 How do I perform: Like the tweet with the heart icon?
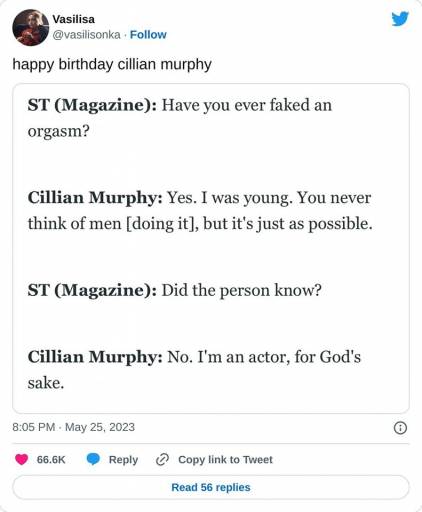click(x=22, y=459)
